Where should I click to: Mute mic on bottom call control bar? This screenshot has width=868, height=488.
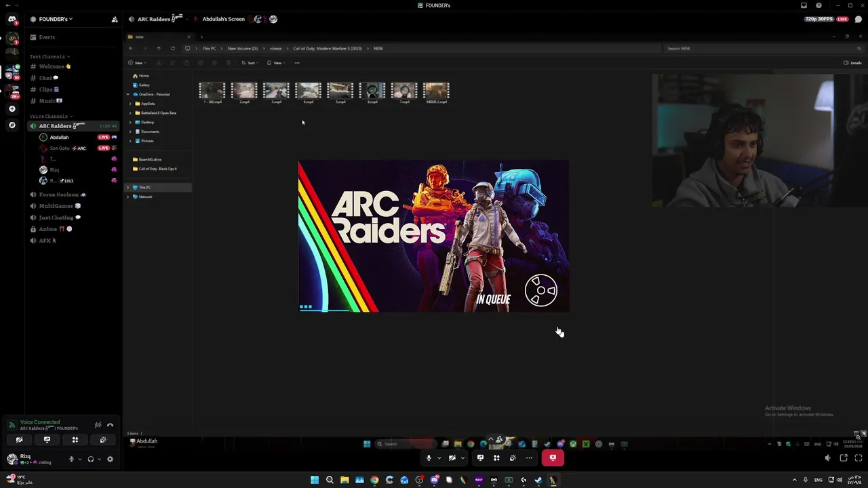(x=429, y=458)
